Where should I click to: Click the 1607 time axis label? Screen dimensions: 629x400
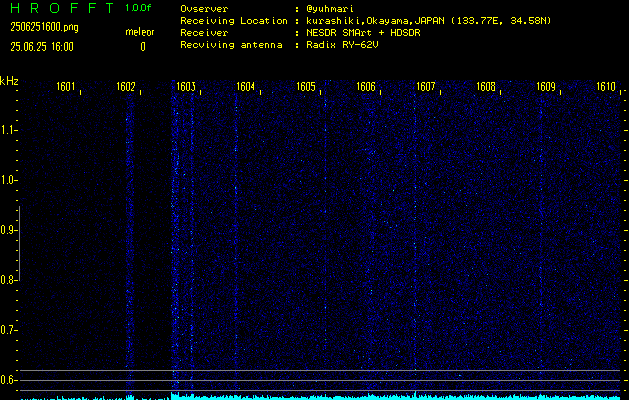[x=426, y=86]
